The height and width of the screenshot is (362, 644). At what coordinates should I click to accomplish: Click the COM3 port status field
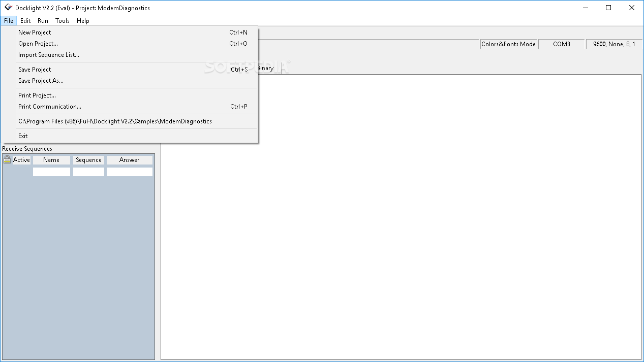pos(562,44)
